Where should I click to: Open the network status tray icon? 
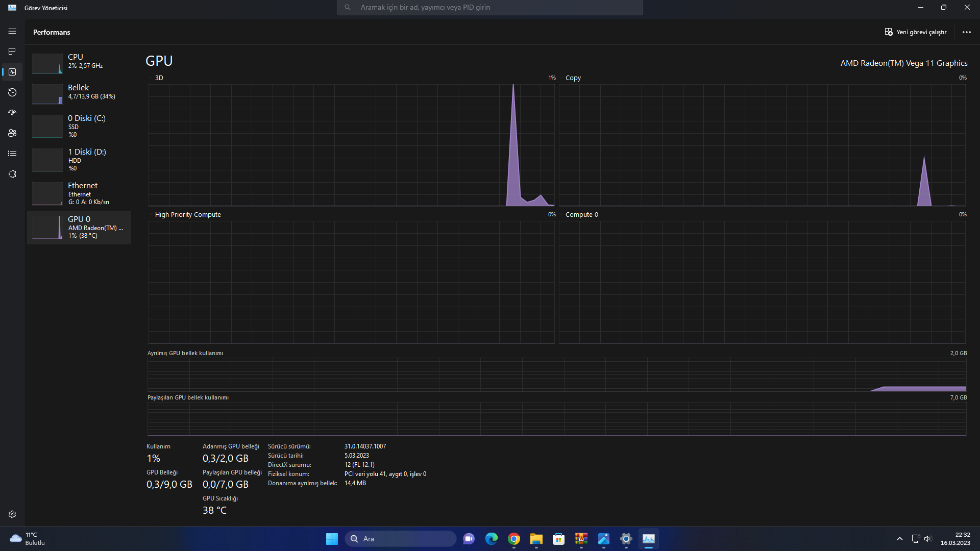[x=916, y=539]
